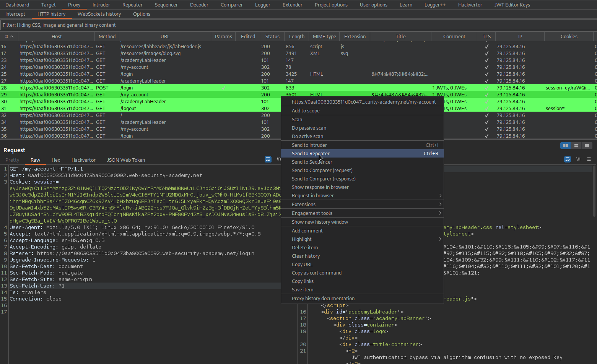Open the Target tab
597x364 pixels.
(x=49, y=5)
